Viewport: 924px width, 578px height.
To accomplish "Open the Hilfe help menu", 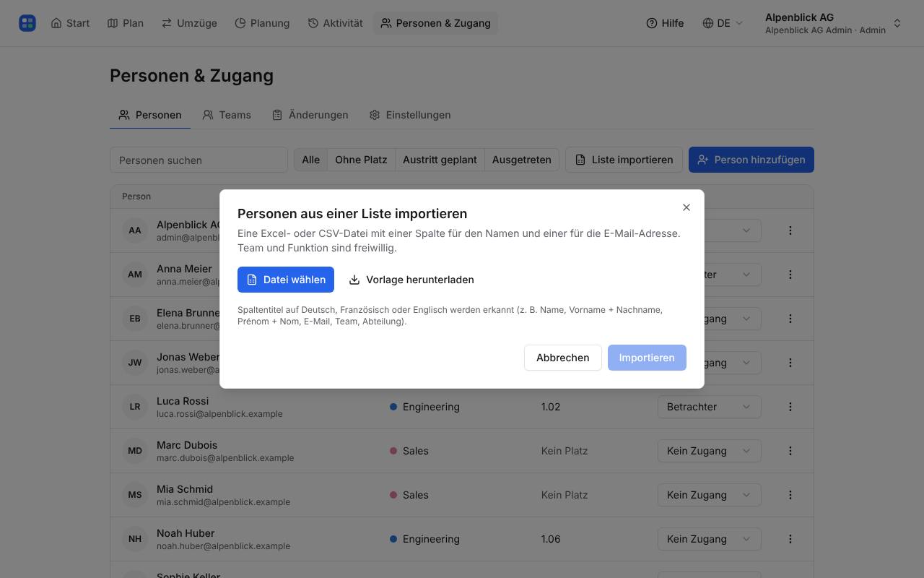I will pyautogui.click(x=665, y=23).
